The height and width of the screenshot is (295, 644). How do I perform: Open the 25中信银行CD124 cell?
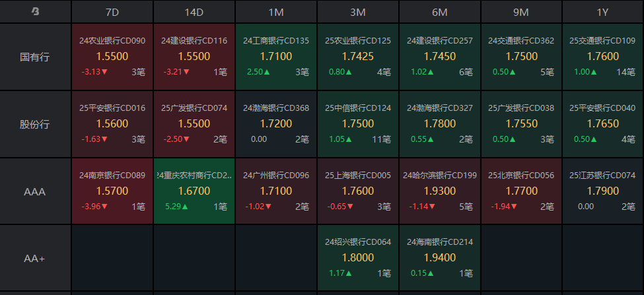(x=358, y=124)
